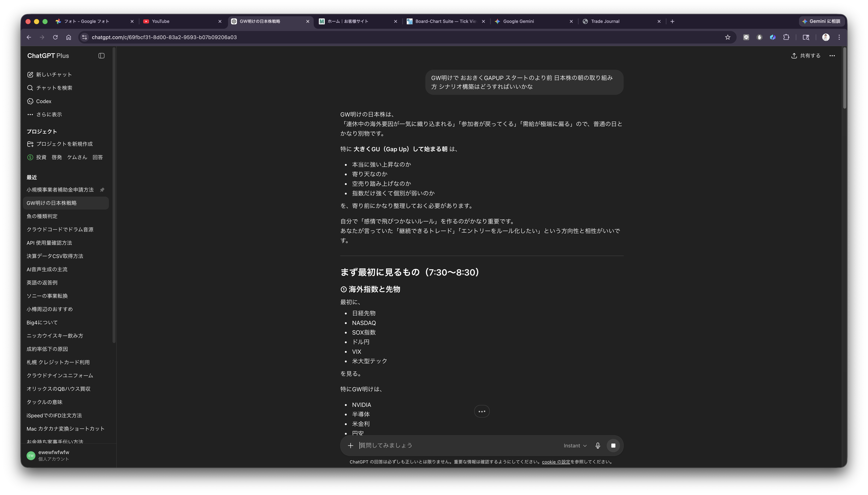Share this conversation with 共有する
The height and width of the screenshot is (495, 868).
(x=806, y=56)
